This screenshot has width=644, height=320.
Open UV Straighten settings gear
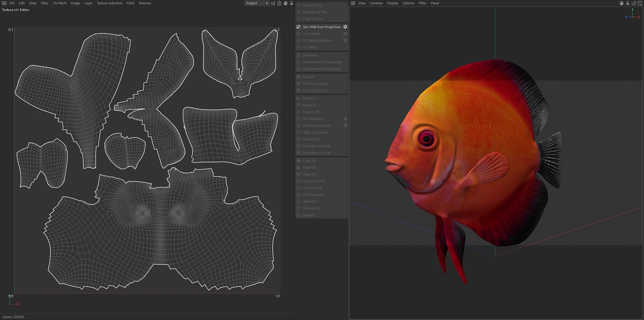[x=345, y=119]
